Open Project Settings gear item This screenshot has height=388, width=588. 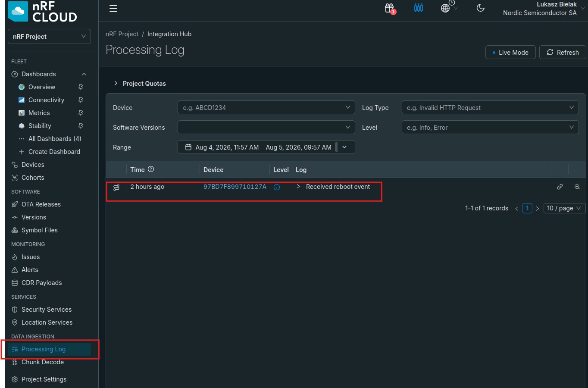point(39,379)
